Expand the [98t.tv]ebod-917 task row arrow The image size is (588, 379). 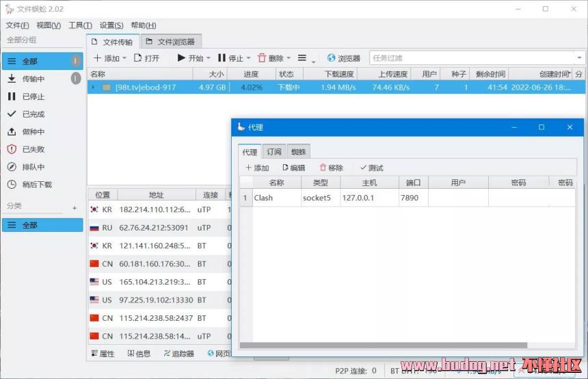click(94, 88)
